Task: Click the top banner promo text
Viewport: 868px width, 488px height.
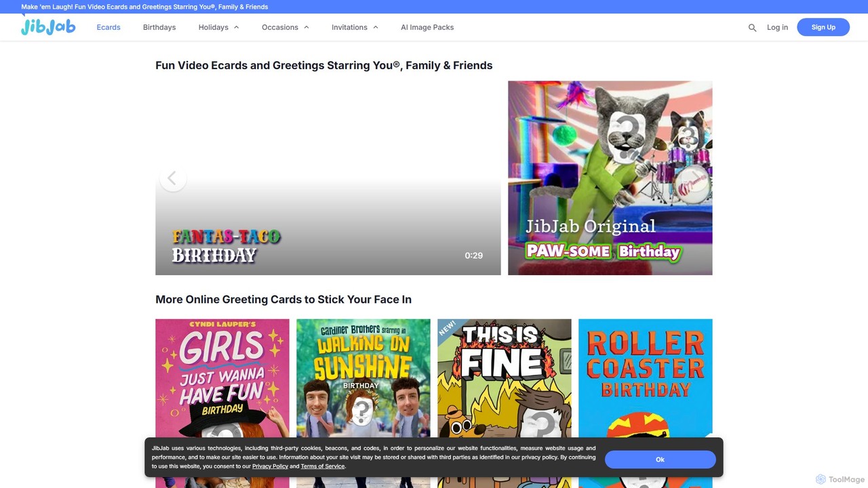Action: pos(144,7)
